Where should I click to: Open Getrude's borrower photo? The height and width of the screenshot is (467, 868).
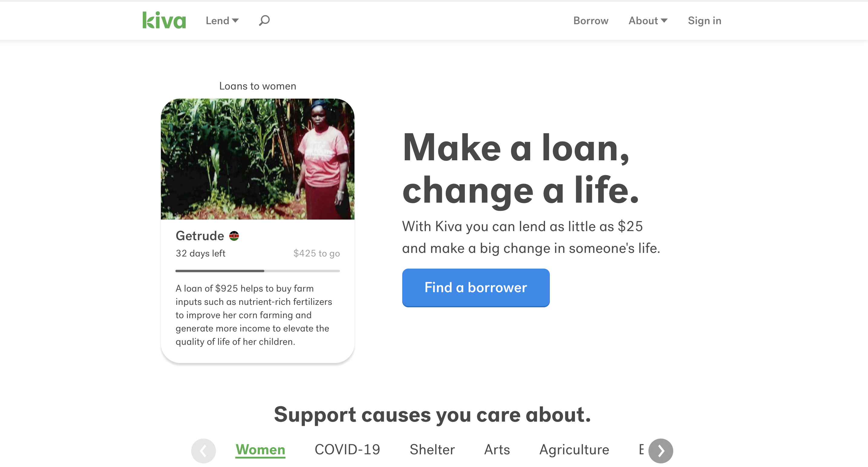[x=257, y=159]
